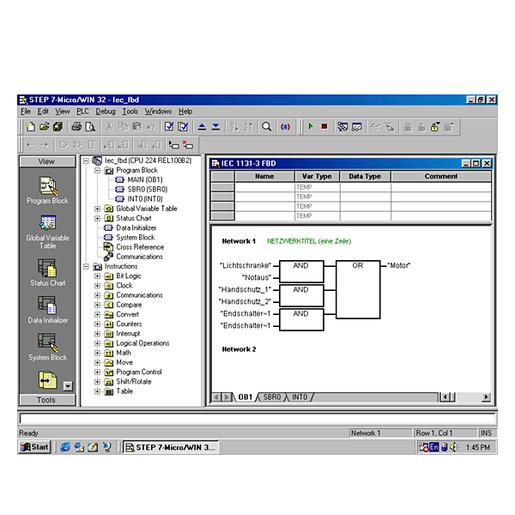Expand the Status Chart tree node
Screen dimensions: 515x515
pyautogui.click(x=97, y=219)
